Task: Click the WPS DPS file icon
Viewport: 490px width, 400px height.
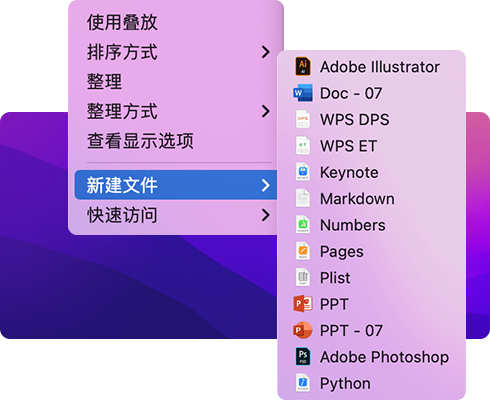Action: coord(303,119)
